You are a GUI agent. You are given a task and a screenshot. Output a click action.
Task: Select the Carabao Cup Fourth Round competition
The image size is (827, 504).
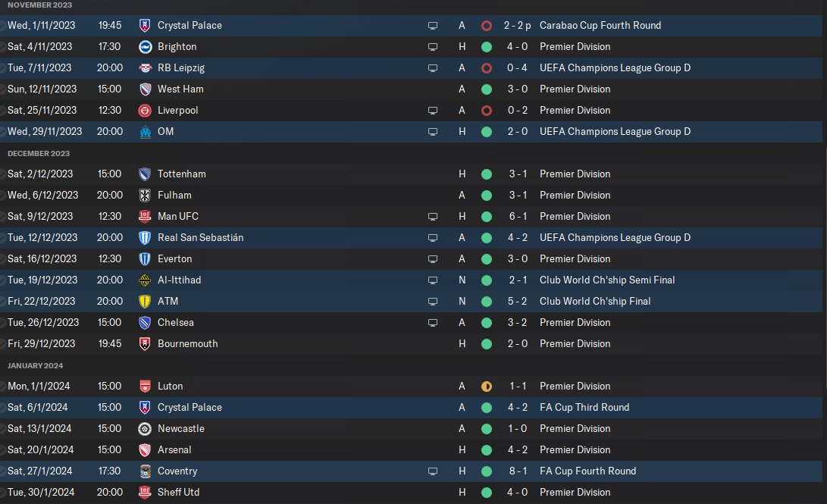click(x=600, y=25)
